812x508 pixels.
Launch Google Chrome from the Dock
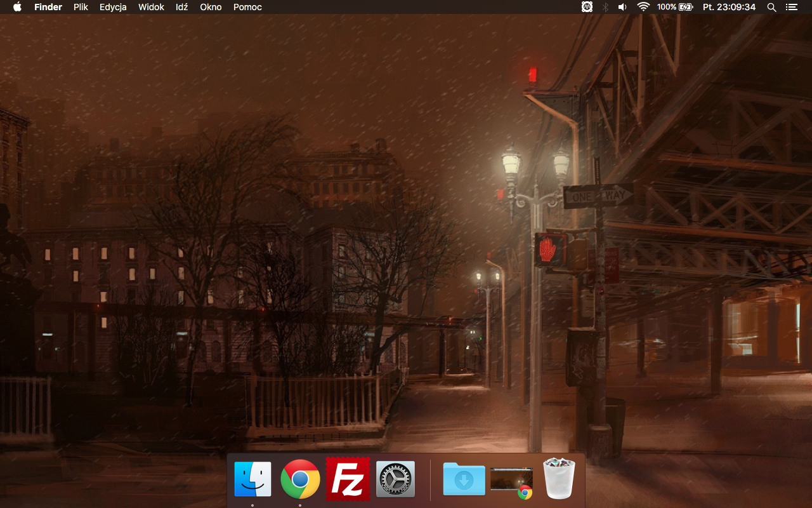300,479
